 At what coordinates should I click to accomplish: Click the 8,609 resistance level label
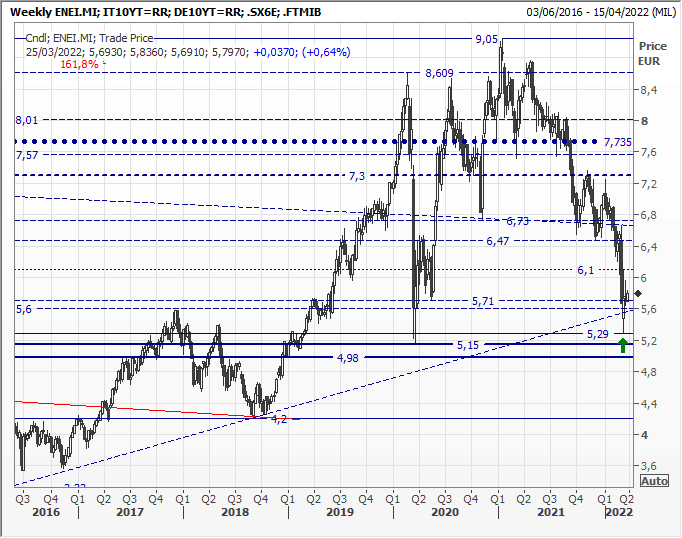(x=439, y=74)
